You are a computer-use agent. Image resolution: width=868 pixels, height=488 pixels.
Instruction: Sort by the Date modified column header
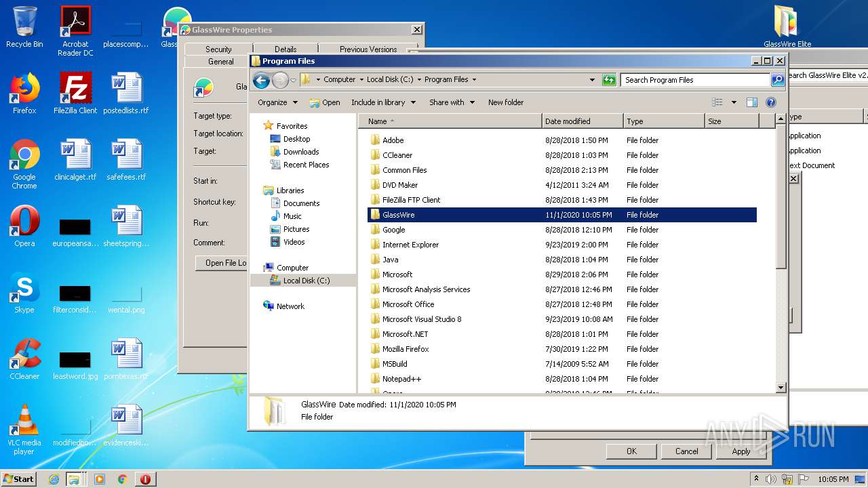583,121
